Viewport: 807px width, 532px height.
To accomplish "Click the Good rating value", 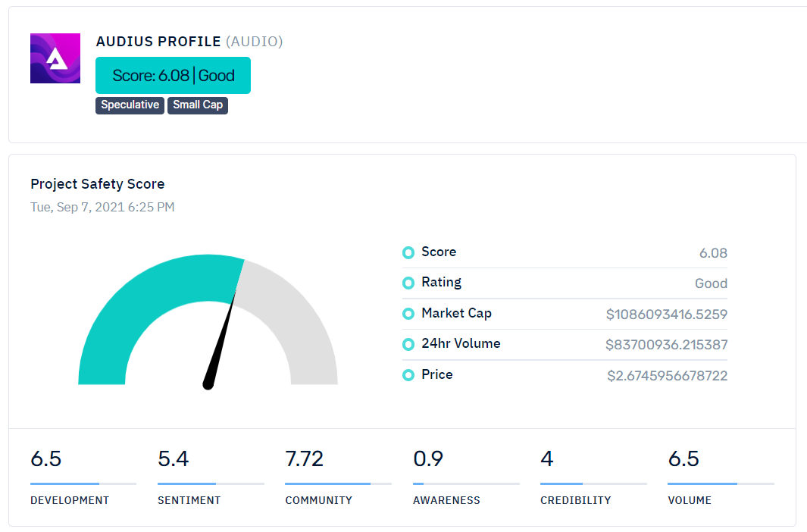I will [x=711, y=283].
